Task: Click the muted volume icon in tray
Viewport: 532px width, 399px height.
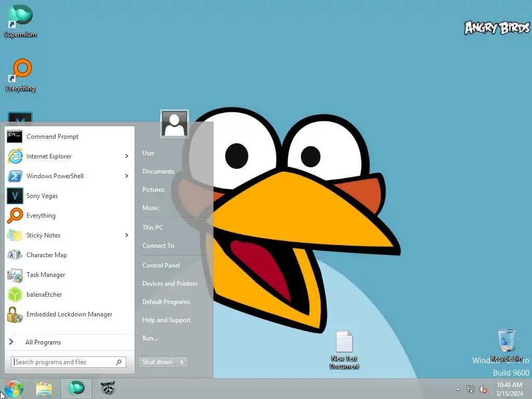Action: tap(483, 389)
